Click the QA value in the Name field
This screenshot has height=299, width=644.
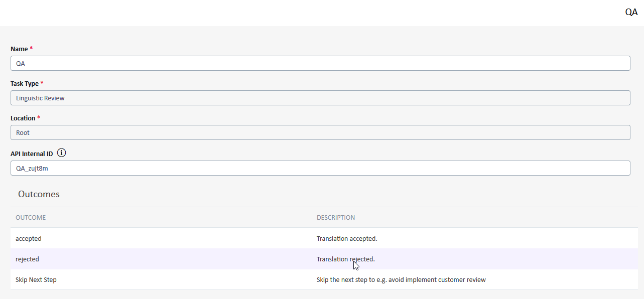[20, 63]
